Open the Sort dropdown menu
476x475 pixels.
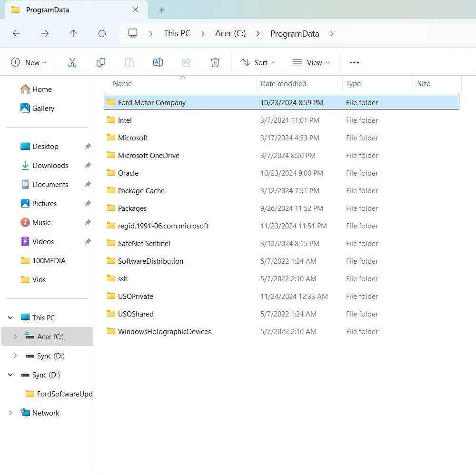258,62
